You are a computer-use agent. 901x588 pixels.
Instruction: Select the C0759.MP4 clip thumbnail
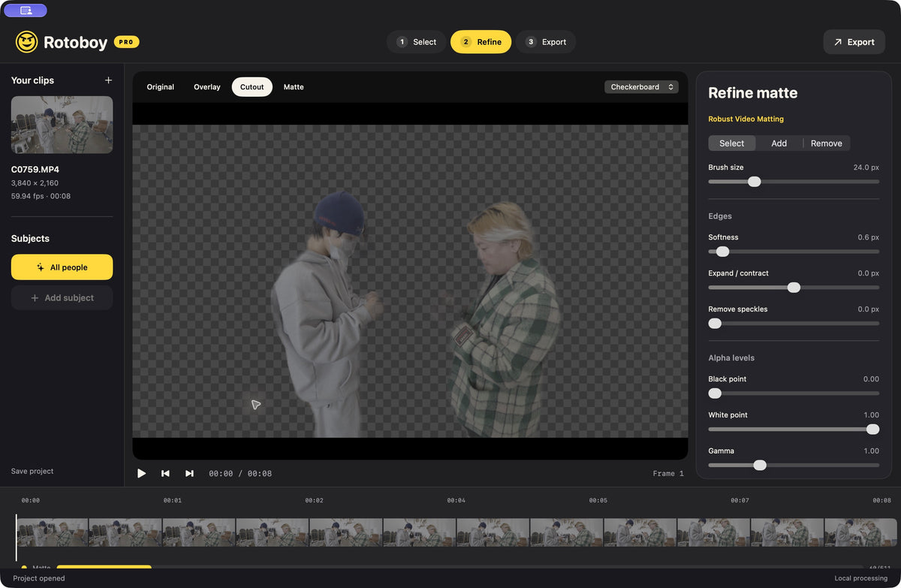[x=62, y=125]
